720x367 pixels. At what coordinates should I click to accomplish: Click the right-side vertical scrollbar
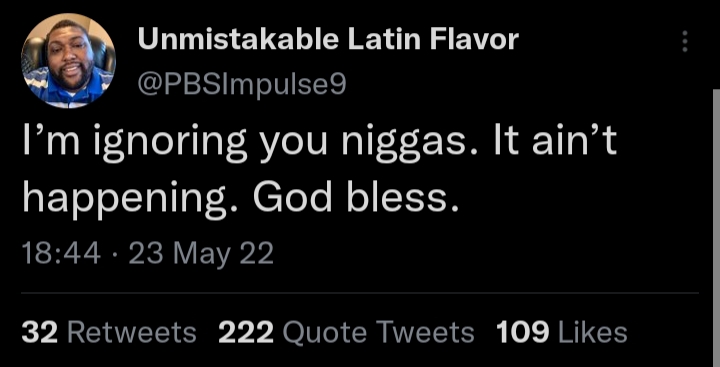coord(716,228)
